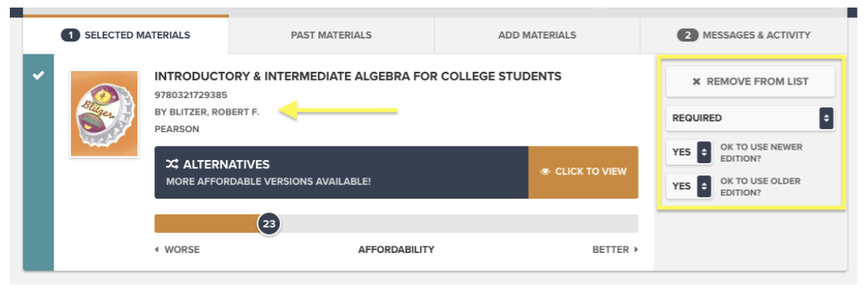Click the badge numbered 2 on Messages & Activity

coord(688,35)
